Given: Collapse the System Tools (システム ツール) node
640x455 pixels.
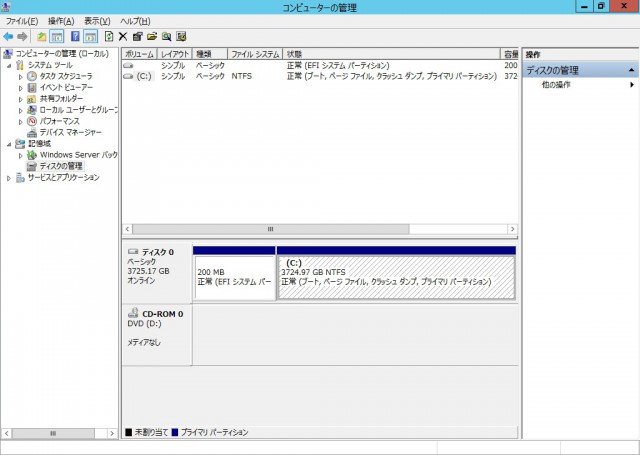Looking at the screenshot, I should click(9, 65).
